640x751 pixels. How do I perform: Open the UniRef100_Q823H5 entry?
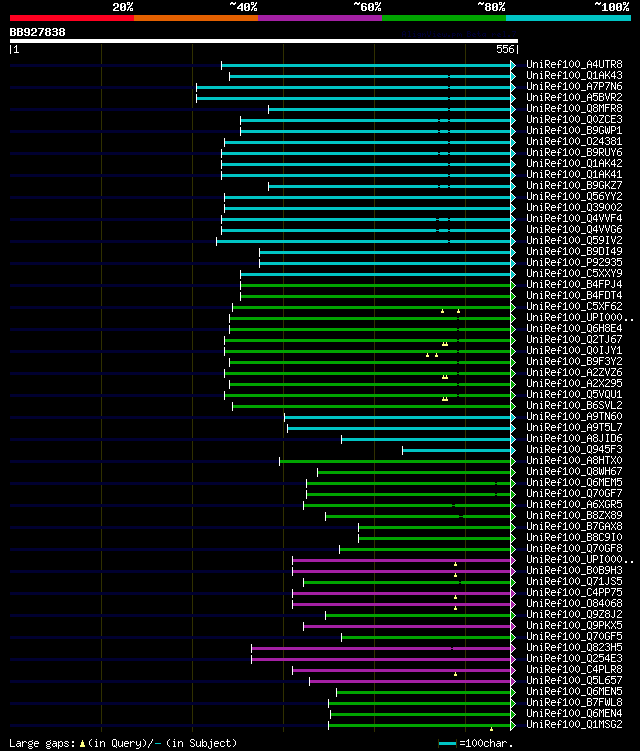[x=574, y=648]
